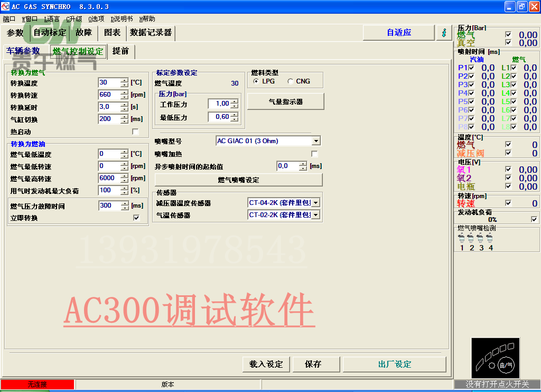Screen dimensions: 541x392
Task: Click gas injector 1 test icon
Action: 461,238
